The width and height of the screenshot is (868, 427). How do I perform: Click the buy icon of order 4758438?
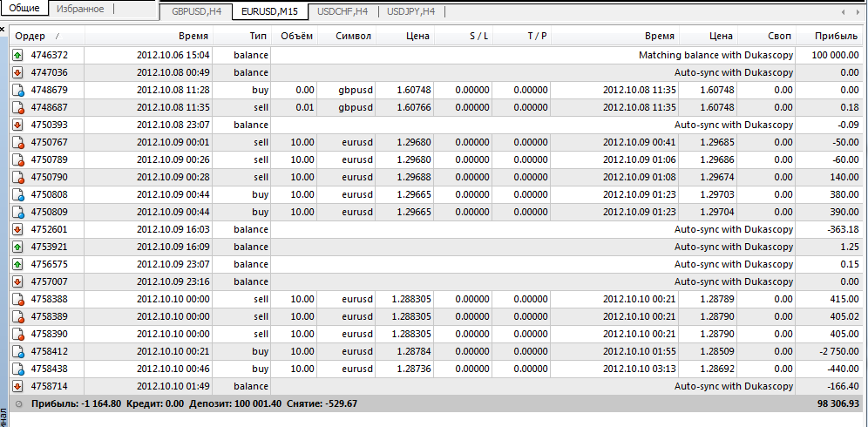click(18, 369)
